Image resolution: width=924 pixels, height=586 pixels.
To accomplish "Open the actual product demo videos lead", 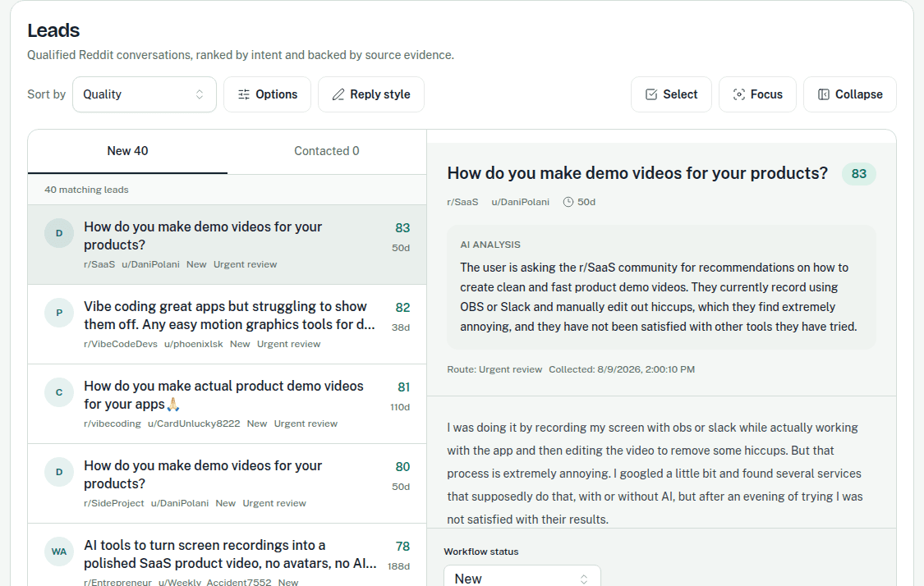I will 227,404.
